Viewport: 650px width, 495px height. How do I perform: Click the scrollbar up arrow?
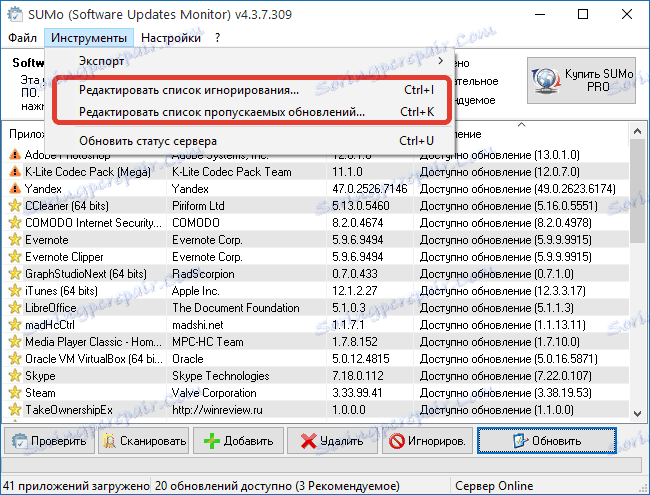coord(638,131)
